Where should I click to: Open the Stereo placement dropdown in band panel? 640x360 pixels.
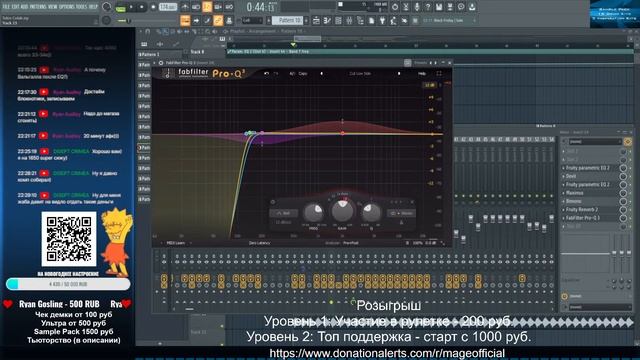tap(402, 213)
